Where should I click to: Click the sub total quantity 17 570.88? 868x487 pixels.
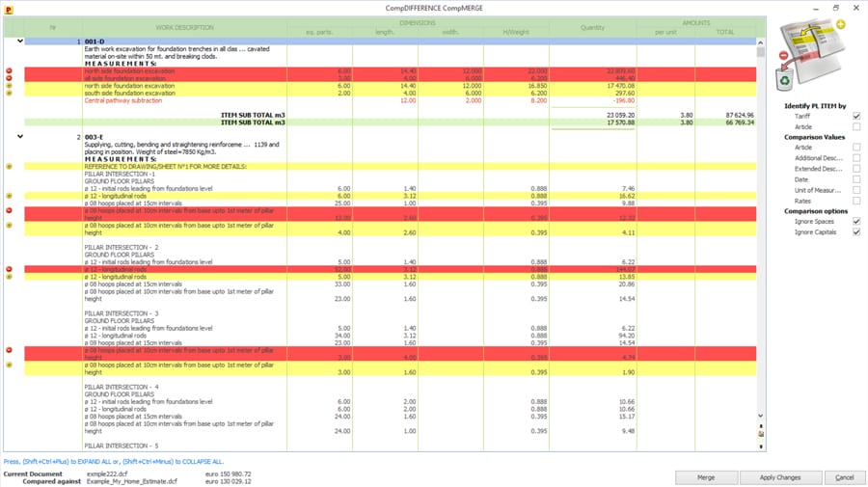point(620,122)
